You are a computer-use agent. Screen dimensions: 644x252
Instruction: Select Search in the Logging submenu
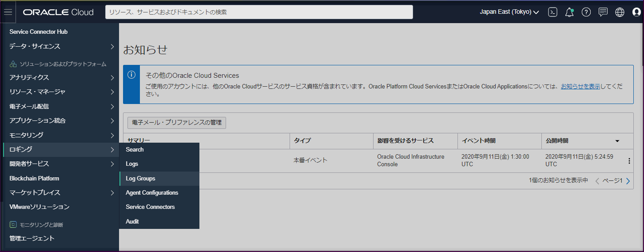[x=159, y=150]
